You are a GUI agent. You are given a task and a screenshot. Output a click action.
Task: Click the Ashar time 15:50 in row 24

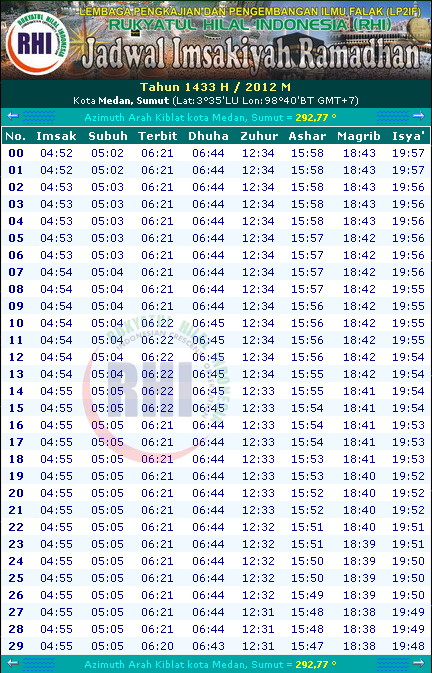click(x=307, y=561)
